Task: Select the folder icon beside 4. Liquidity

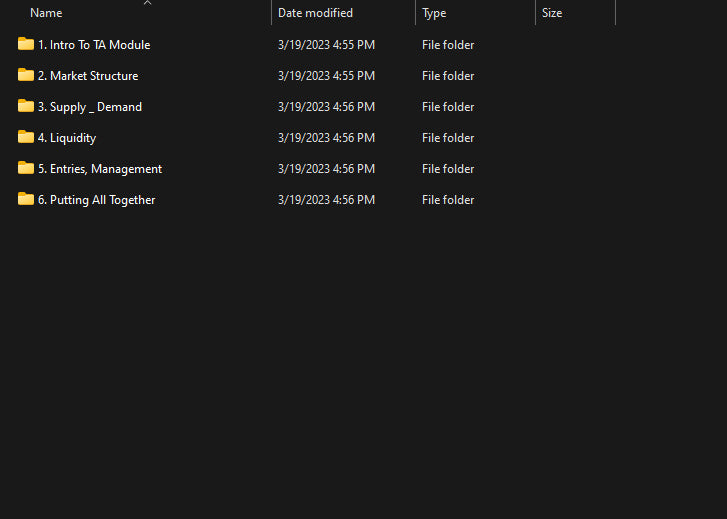Action: 26,137
